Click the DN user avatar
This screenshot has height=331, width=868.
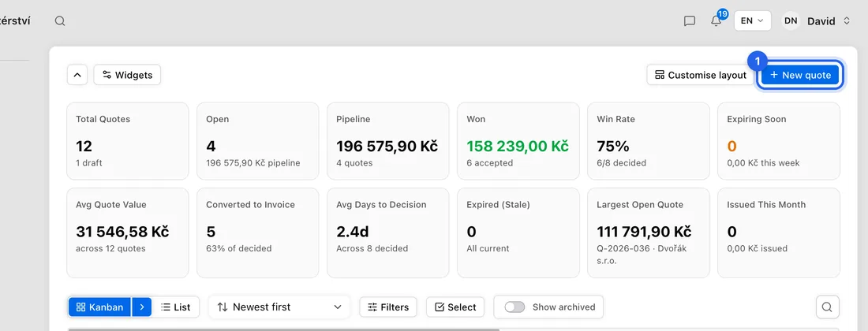[x=791, y=21]
